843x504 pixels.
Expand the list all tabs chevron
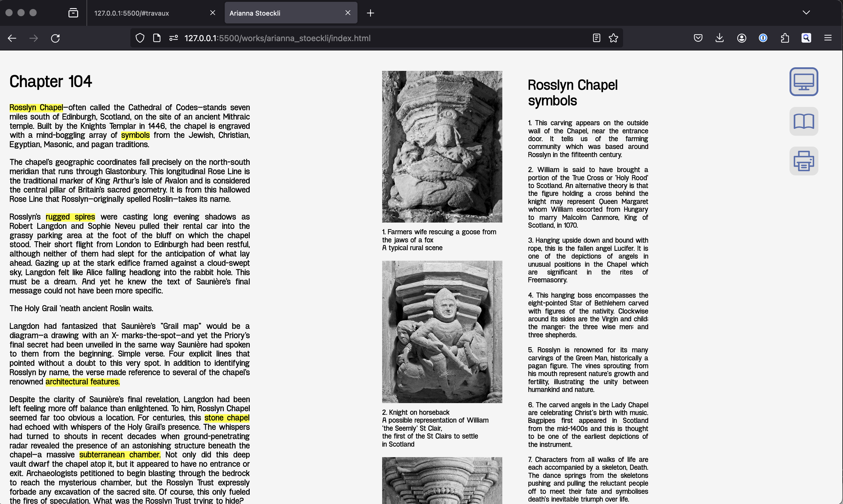806,13
